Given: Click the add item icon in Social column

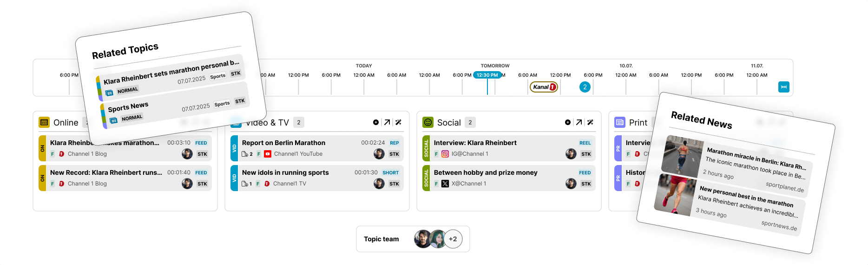Looking at the screenshot, I should (568, 122).
